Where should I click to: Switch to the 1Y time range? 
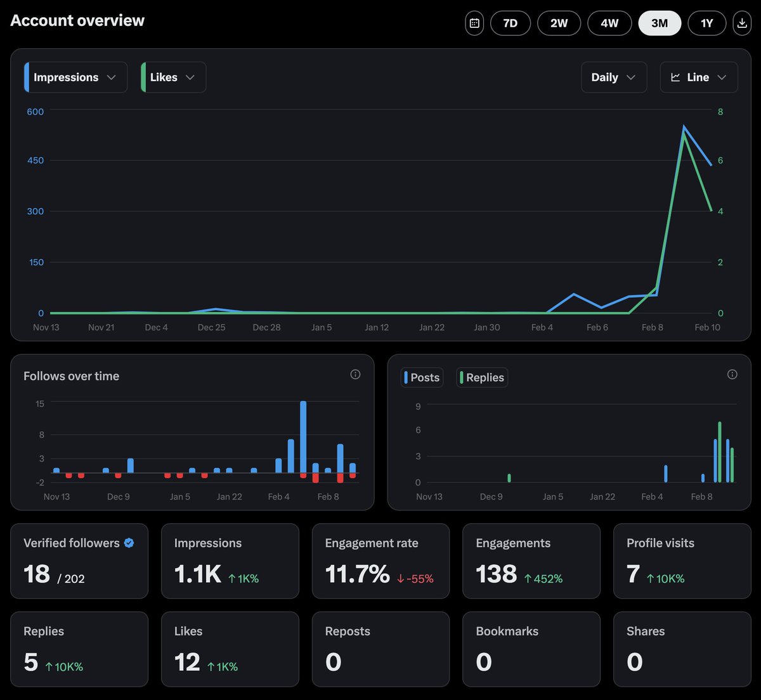(x=706, y=23)
